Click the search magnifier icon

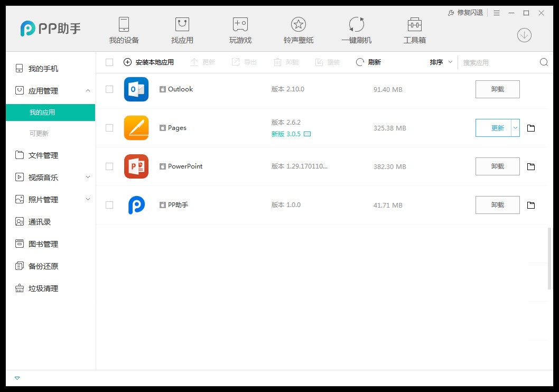tap(544, 62)
